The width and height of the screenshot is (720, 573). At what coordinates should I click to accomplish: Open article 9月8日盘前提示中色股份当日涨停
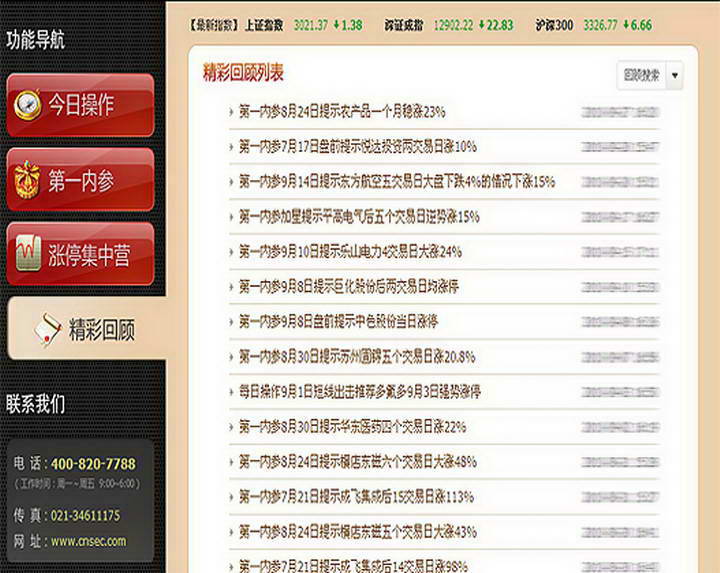(x=338, y=321)
